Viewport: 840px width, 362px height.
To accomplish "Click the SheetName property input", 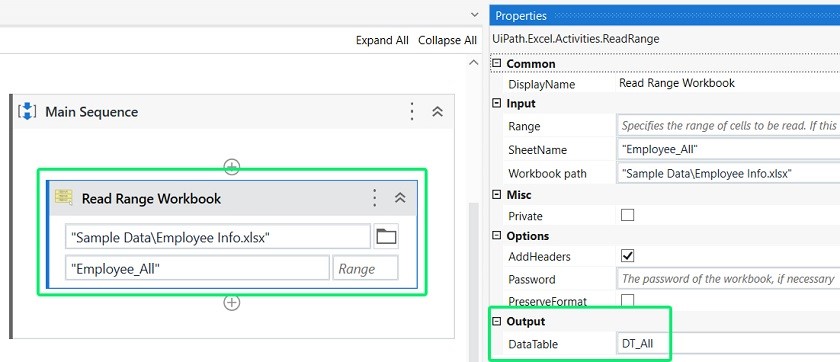I will [x=728, y=149].
